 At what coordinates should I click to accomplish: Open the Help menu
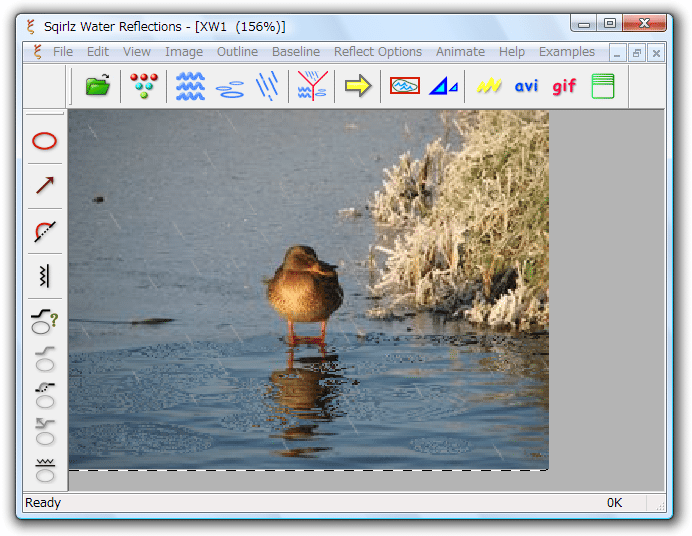tap(512, 52)
